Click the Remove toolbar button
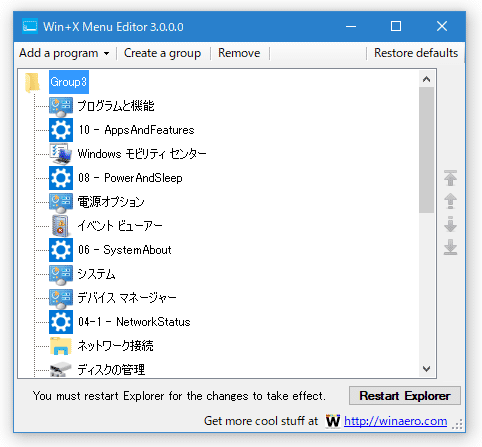This screenshot has height=447, width=482. tap(239, 53)
